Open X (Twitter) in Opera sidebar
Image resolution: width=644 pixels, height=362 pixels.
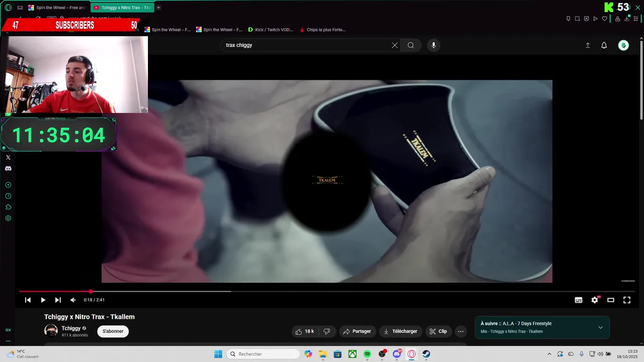[x=8, y=157]
